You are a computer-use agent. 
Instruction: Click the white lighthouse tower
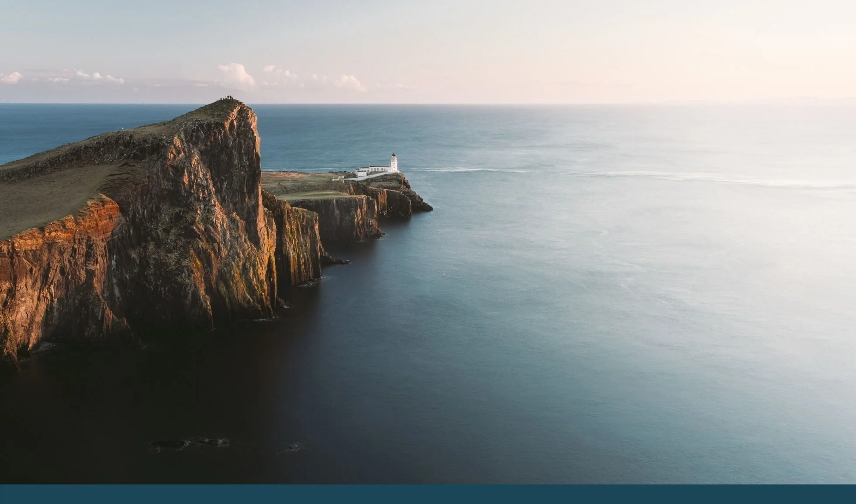[x=394, y=163]
